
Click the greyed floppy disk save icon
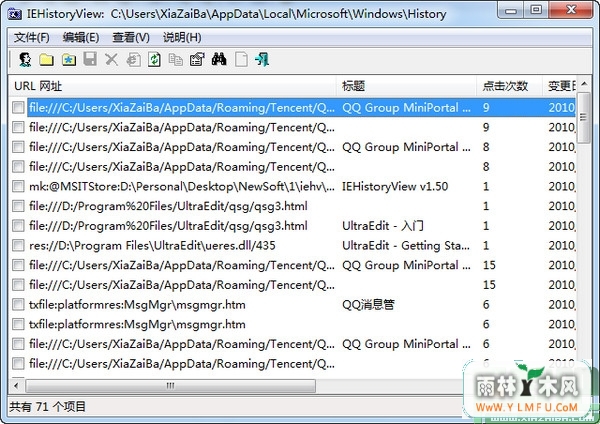coord(90,59)
